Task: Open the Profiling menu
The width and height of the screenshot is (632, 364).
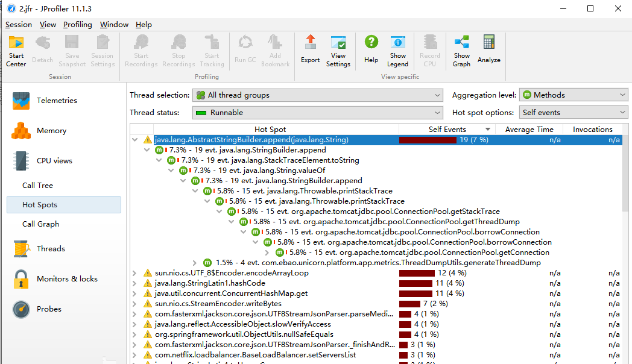Action: [x=78, y=25]
